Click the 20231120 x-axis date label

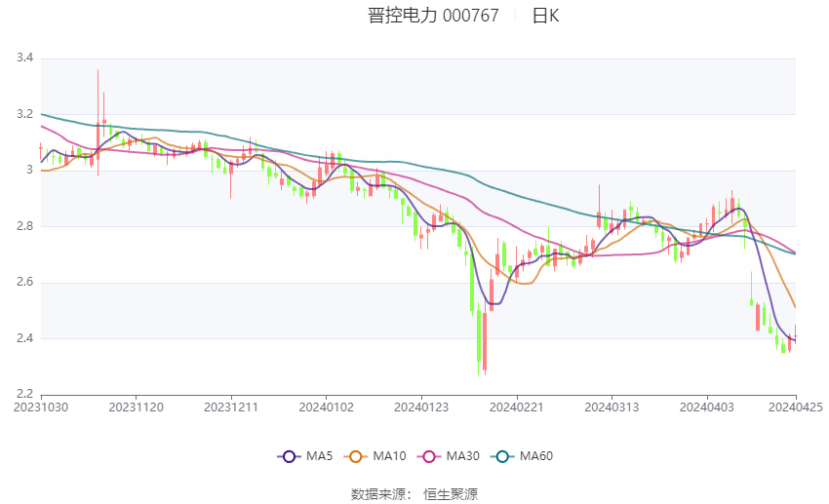coord(136,407)
